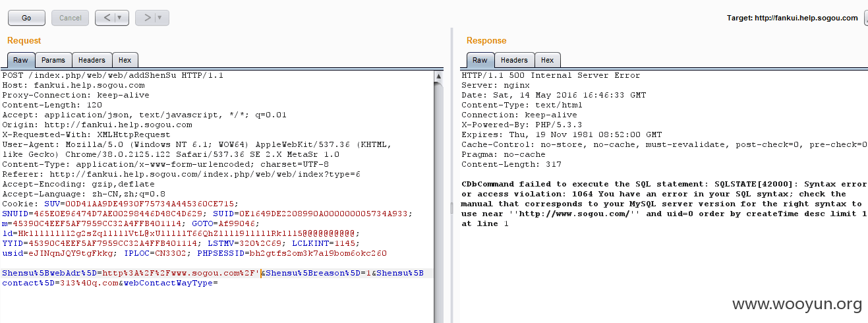The height and width of the screenshot is (323, 868).
Task: Click the Server: nginx response header
Action: [x=496, y=85]
